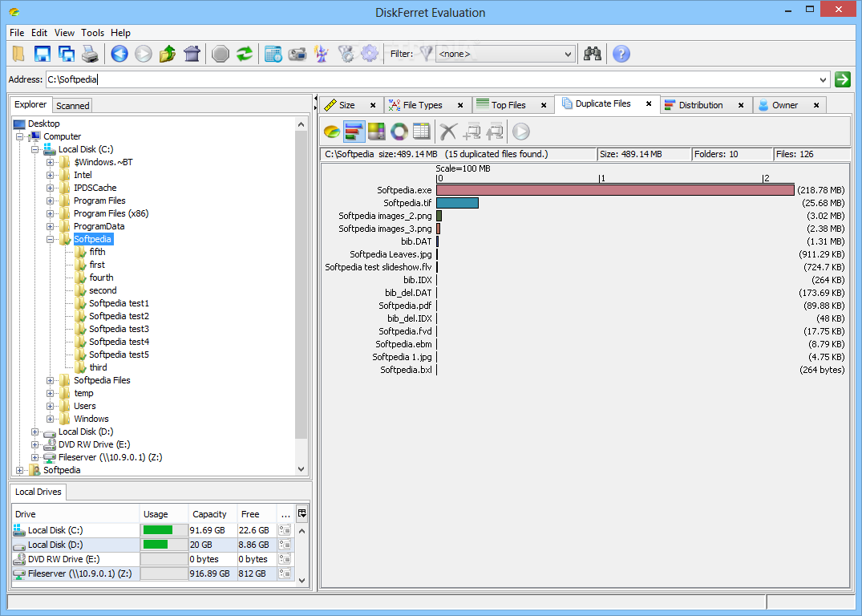Click the Capacity column header

(x=212, y=514)
